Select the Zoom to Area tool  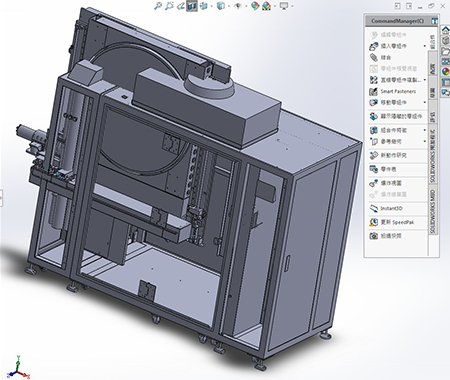click(169, 6)
